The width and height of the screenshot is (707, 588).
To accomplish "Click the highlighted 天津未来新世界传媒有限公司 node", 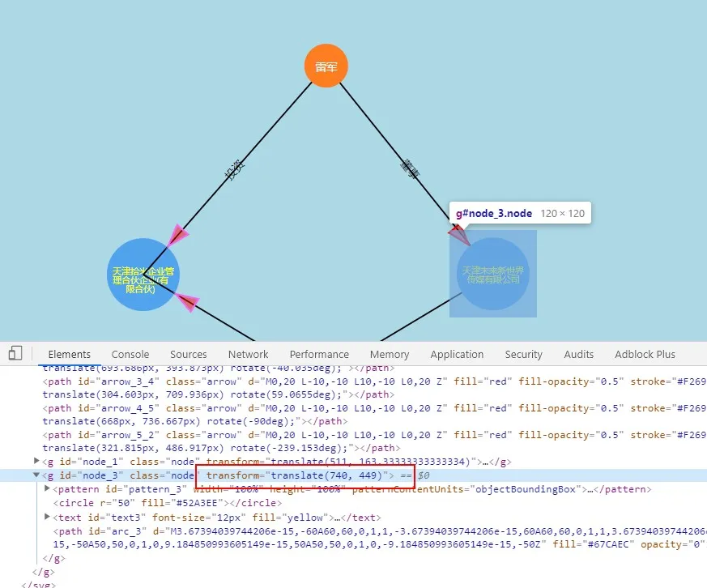I will pos(493,275).
